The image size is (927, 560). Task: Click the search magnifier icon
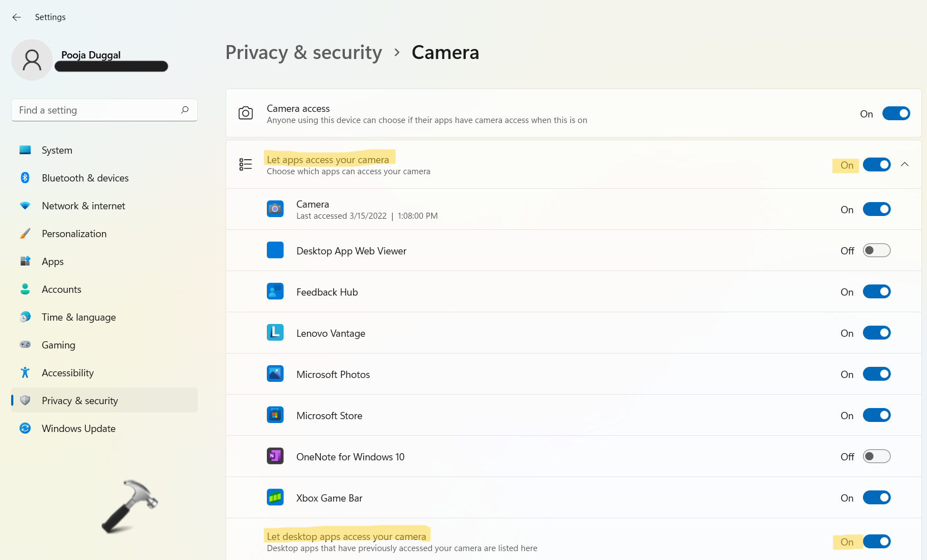[x=185, y=110]
